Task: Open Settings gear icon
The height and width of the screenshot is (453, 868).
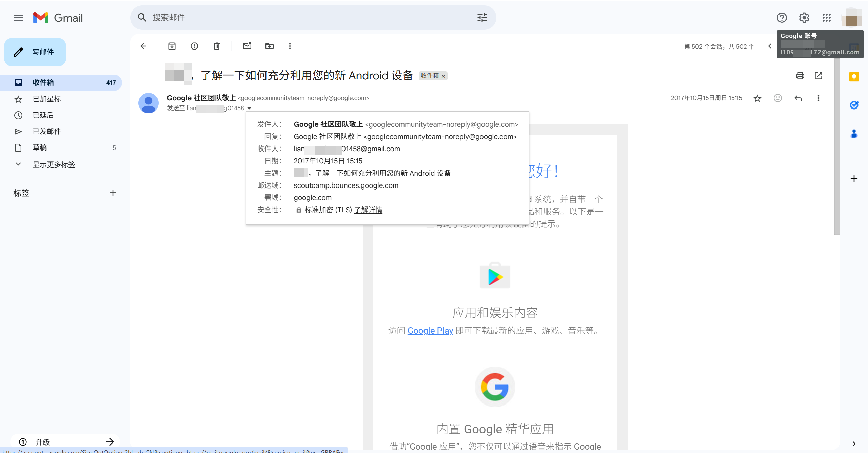Action: [804, 18]
